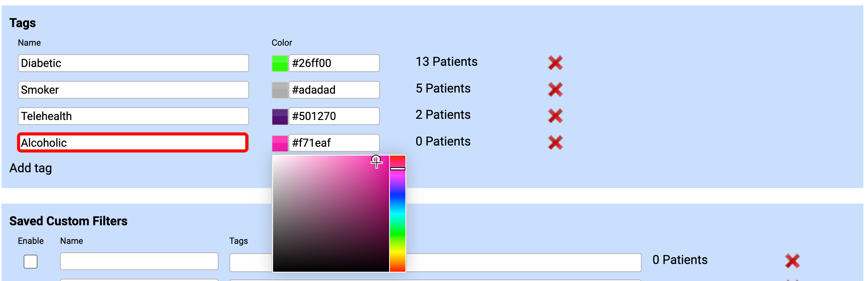Delete the first saved custom filter
Image resolution: width=868 pixels, height=281 pixels.
coord(792,260)
